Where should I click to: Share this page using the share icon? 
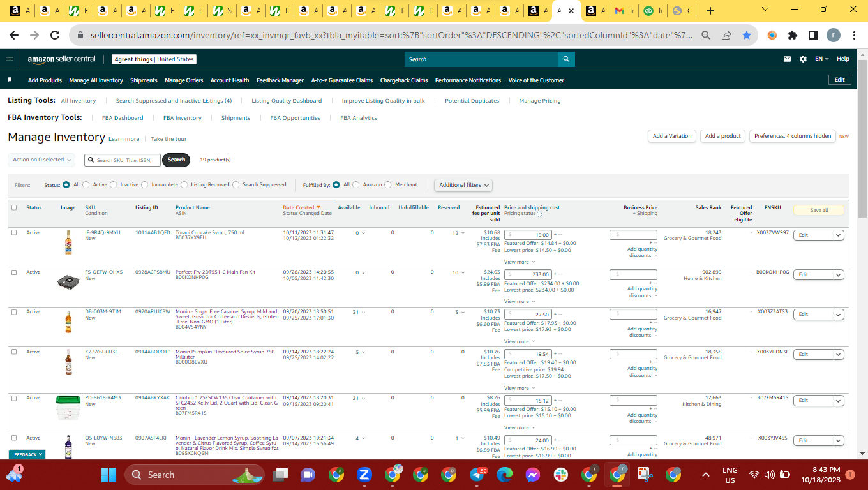tap(726, 35)
